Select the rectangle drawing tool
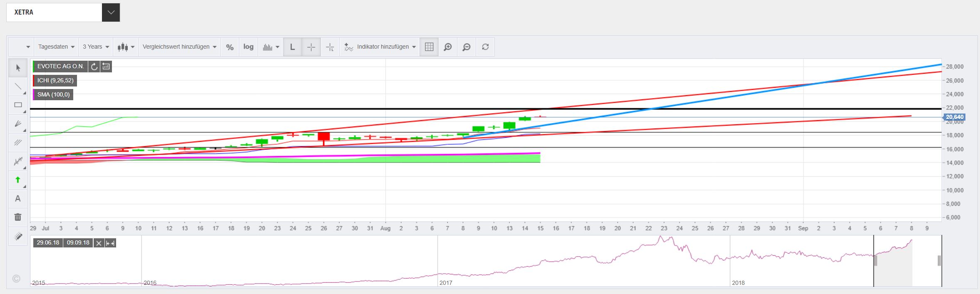This screenshot has height=294, width=980. pos(18,105)
